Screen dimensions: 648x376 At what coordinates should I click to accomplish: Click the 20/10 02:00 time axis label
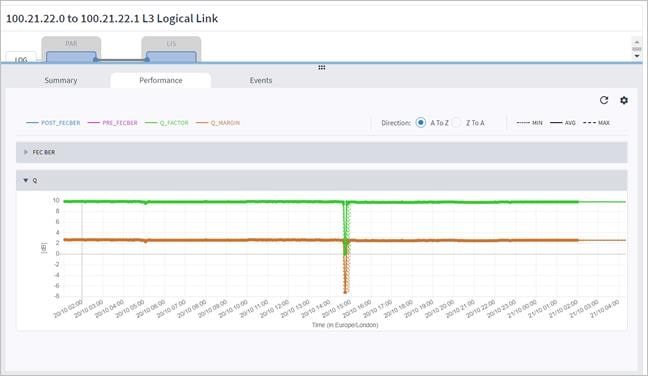tap(69, 308)
